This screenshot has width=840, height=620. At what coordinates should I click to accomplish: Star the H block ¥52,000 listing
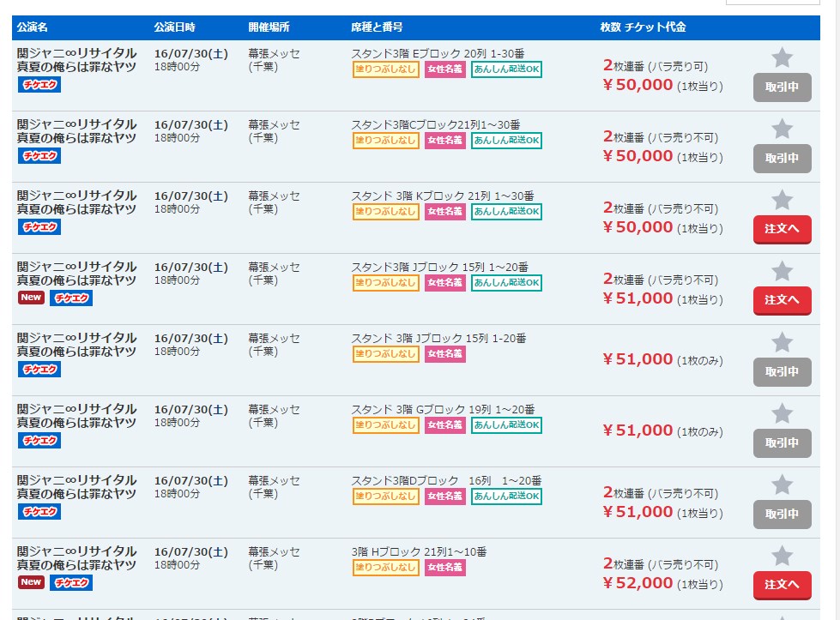coord(783,557)
